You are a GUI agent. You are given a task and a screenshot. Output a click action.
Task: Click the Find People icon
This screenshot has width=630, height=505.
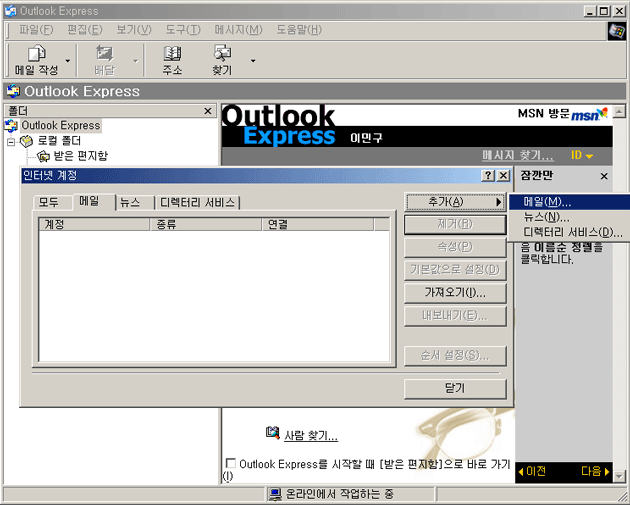[x=272, y=433]
